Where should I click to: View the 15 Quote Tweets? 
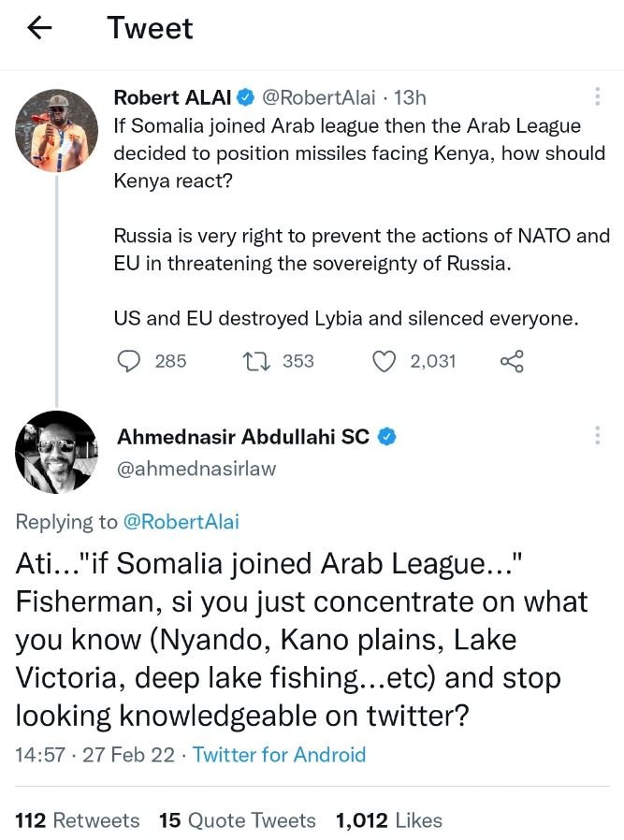[239, 820]
